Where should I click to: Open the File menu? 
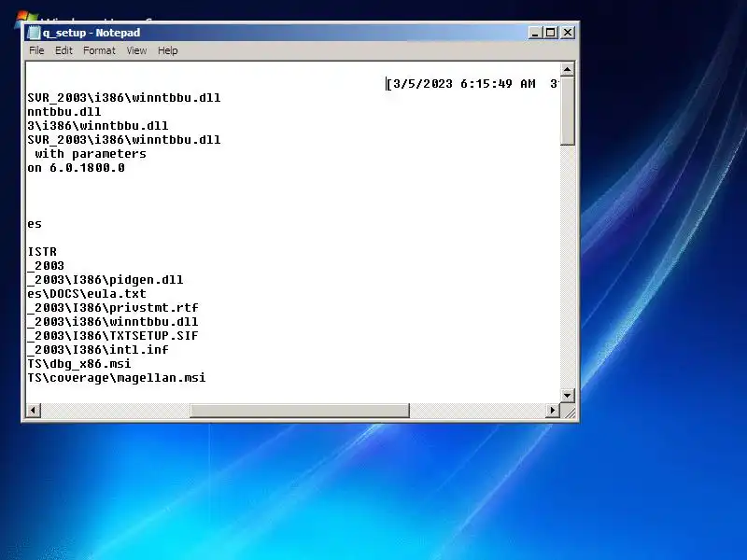point(36,50)
